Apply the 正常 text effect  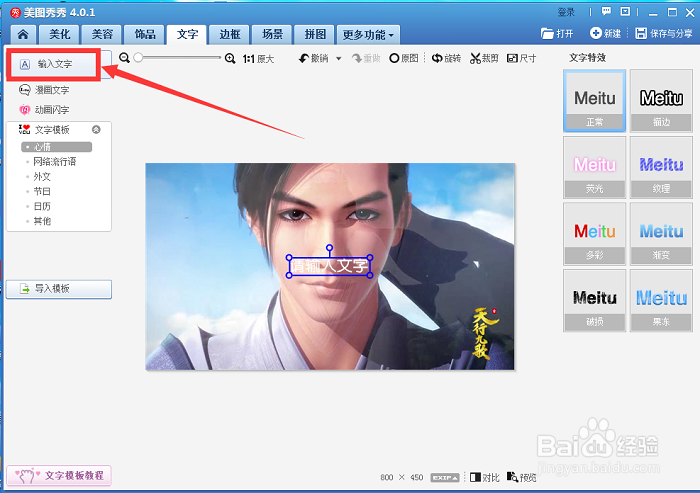click(595, 100)
